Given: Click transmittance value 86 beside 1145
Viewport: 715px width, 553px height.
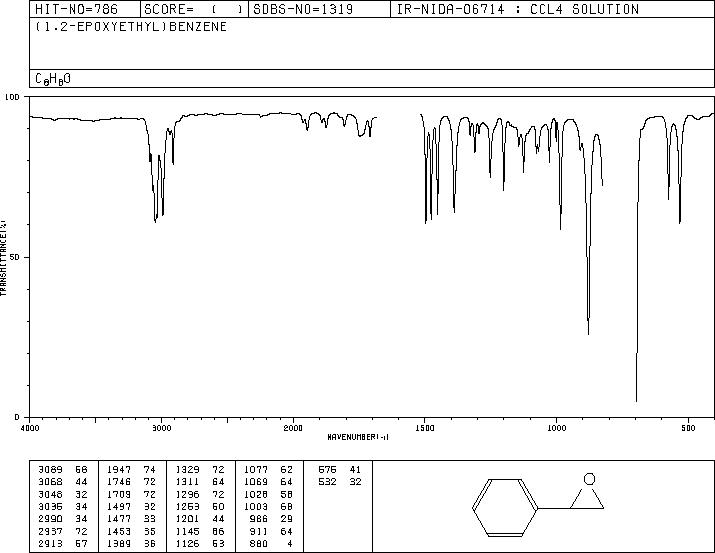Looking at the screenshot, I should [218, 531].
